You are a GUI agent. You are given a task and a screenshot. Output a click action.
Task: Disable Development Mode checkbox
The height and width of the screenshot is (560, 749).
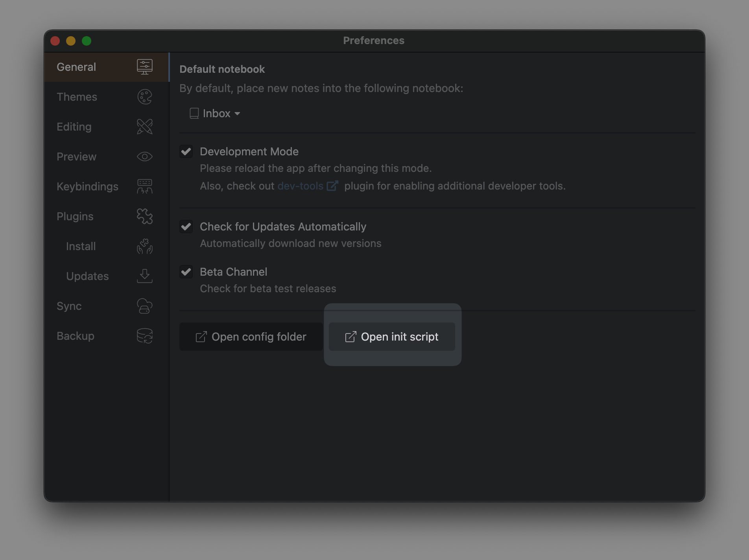pos(186,152)
